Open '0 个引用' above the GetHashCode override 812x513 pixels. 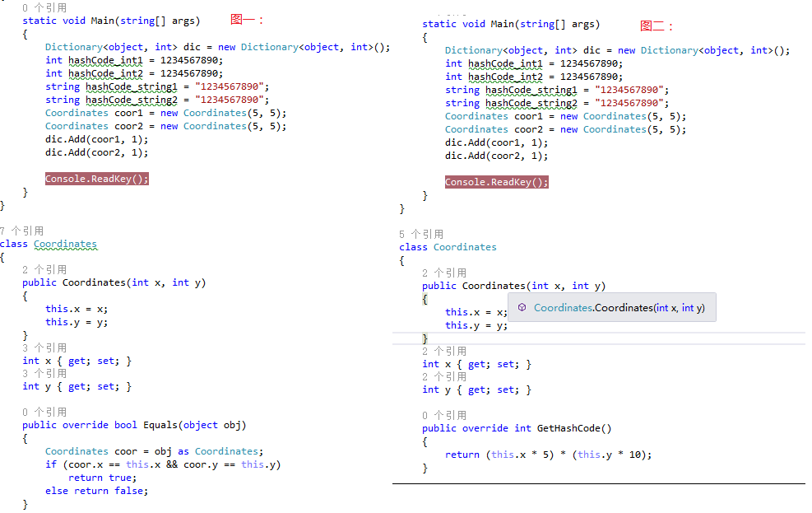click(444, 416)
